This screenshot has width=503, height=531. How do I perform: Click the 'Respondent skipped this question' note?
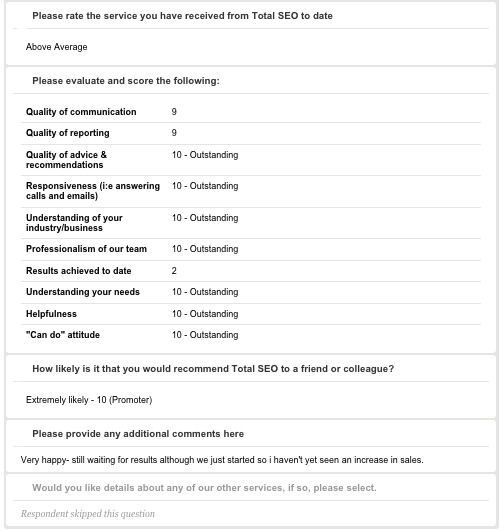click(x=88, y=514)
